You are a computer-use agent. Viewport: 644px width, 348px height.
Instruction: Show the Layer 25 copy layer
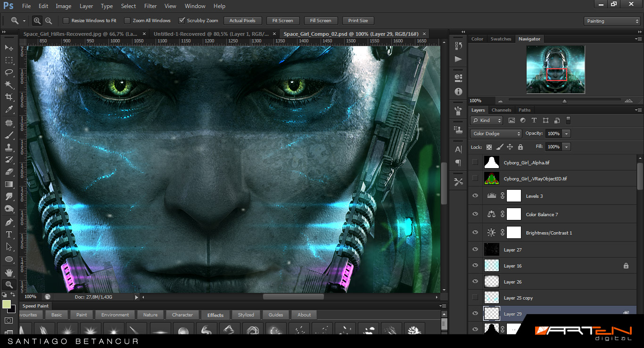coord(475,298)
